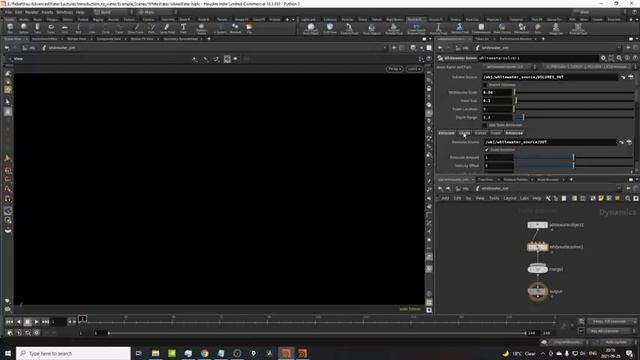The height and width of the screenshot is (360, 640).
Task: Switch to the Geometry Spreadsheet pane tab
Action: (x=180, y=39)
